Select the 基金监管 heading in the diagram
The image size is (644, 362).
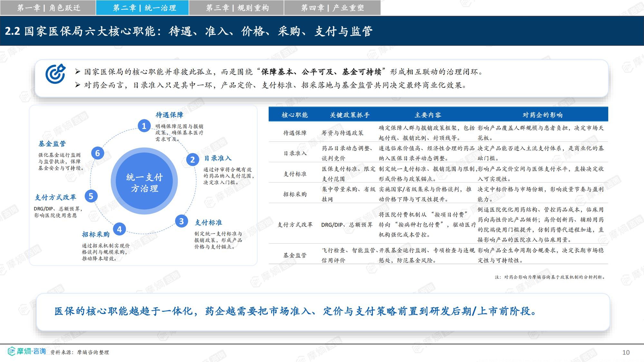pos(52,144)
